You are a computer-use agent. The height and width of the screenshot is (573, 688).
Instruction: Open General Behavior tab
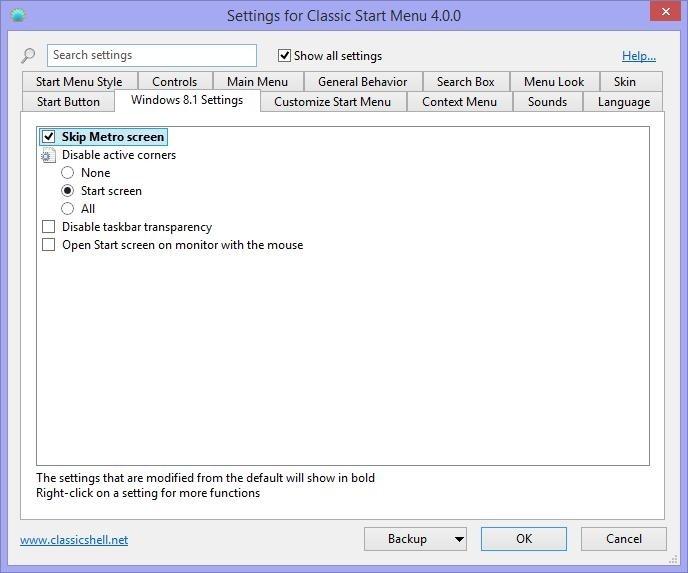click(362, 82)
